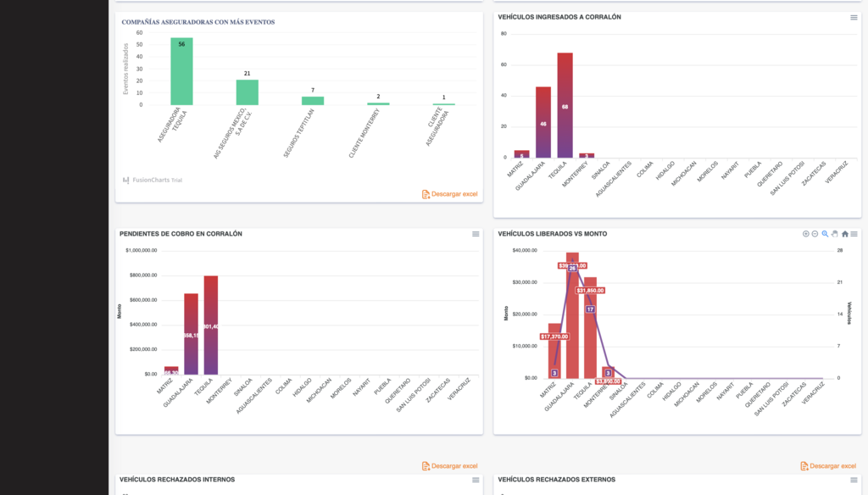Reset zoom with the home icon

pyautogui.click(x=844, y=234)
